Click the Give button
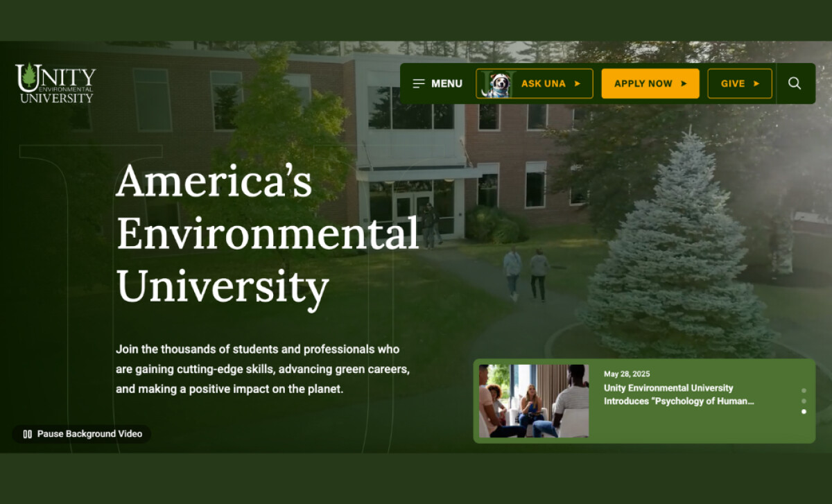The width and height of the screenshot is (832, 504). coord(740,83)
